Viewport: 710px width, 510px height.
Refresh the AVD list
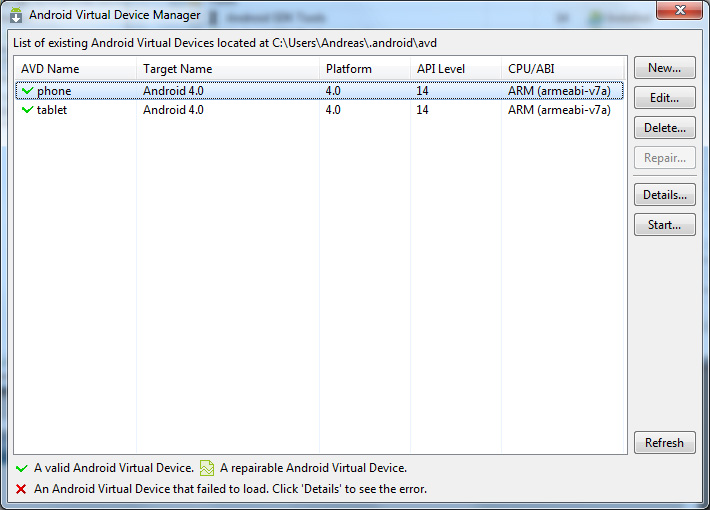click(664, 442)
